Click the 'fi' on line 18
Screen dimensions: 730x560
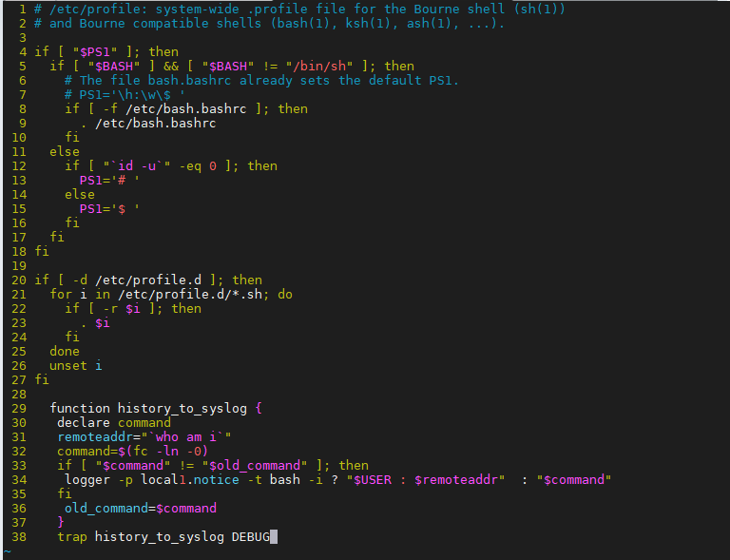click(x=42, y=252)
